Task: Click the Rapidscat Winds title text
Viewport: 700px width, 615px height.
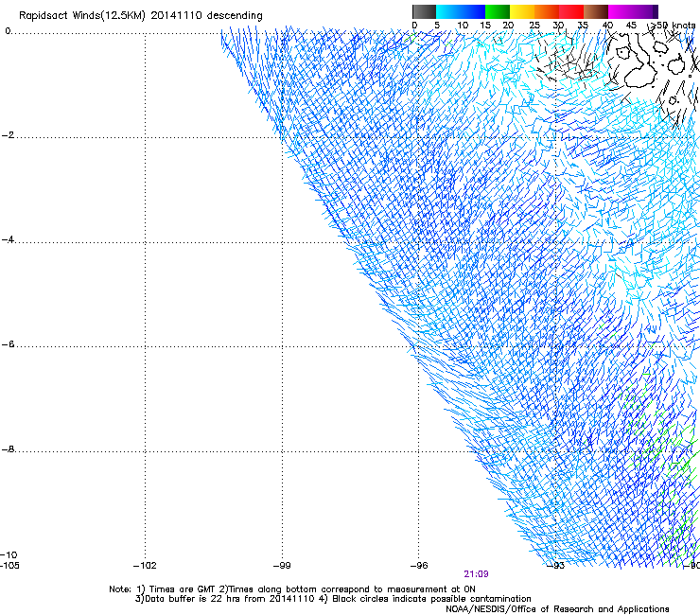Action: 141,15
